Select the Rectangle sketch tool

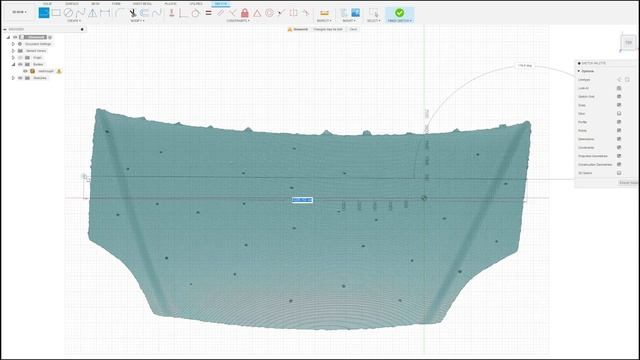point(56,13)
